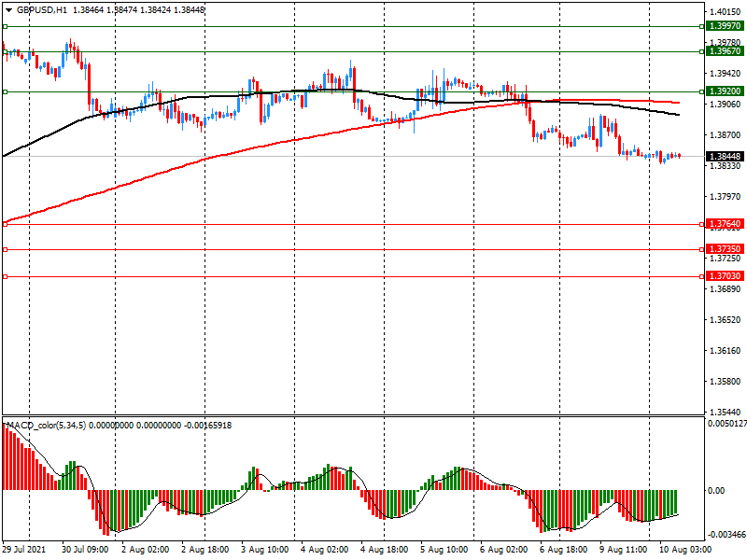Click the MACD scale value 0.0050127

click(727, 424)
